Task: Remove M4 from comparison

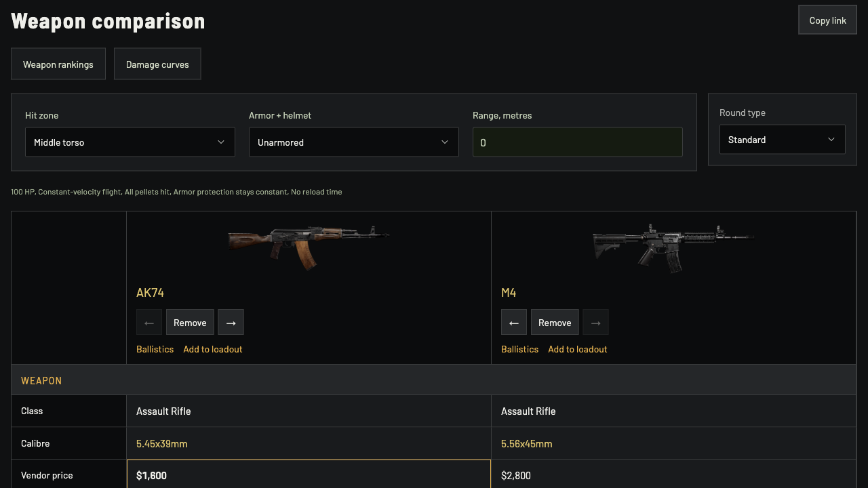Action: click(x=555, y=323)
